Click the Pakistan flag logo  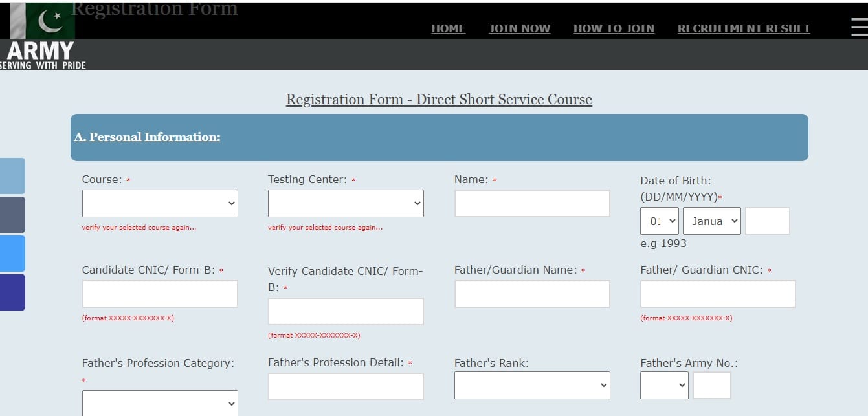click(43, 19)
